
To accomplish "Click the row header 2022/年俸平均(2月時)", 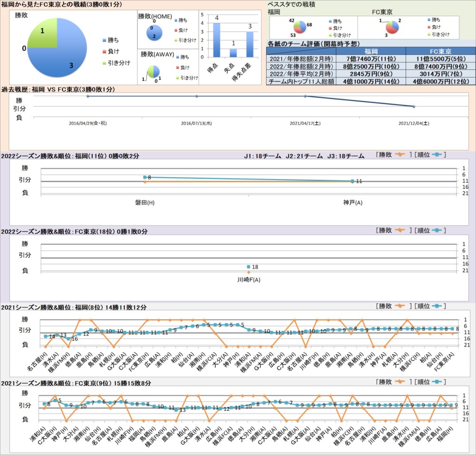I will pyautogui.click(x=301, y=74).
